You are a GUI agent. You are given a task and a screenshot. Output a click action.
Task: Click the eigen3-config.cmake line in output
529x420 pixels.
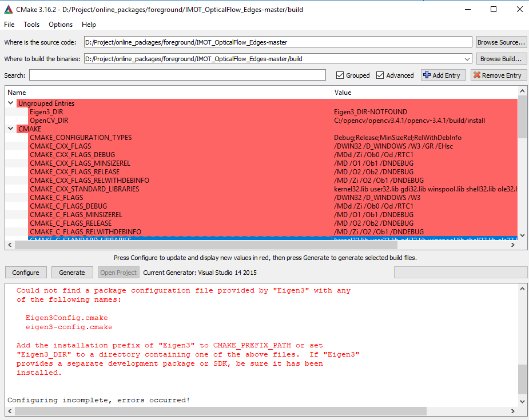(69, 327)
